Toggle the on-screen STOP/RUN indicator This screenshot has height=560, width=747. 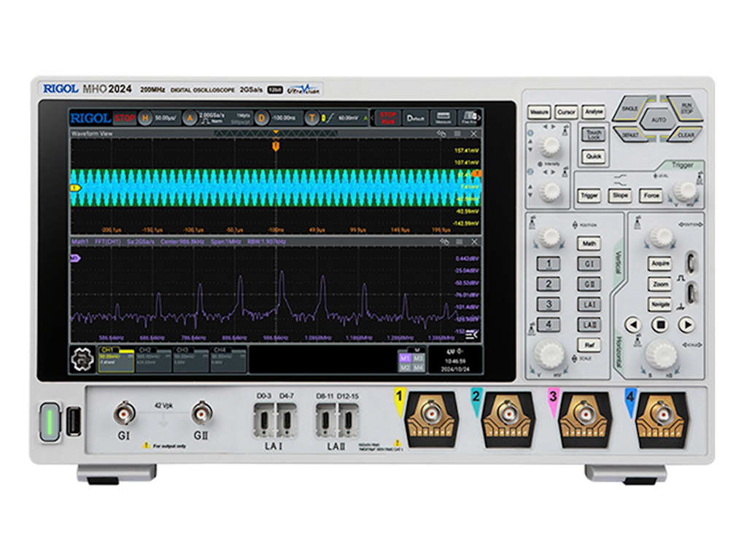pos(389,118)
